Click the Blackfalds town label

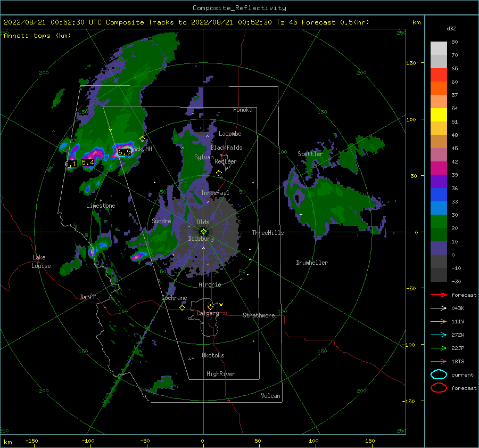226,148
